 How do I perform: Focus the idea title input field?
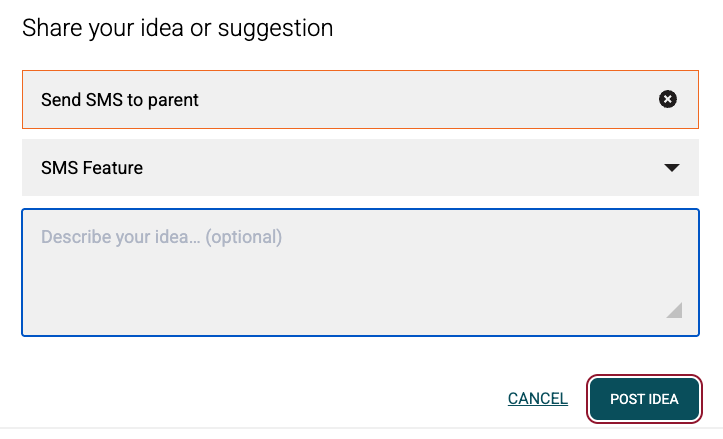tap(340, 99)
